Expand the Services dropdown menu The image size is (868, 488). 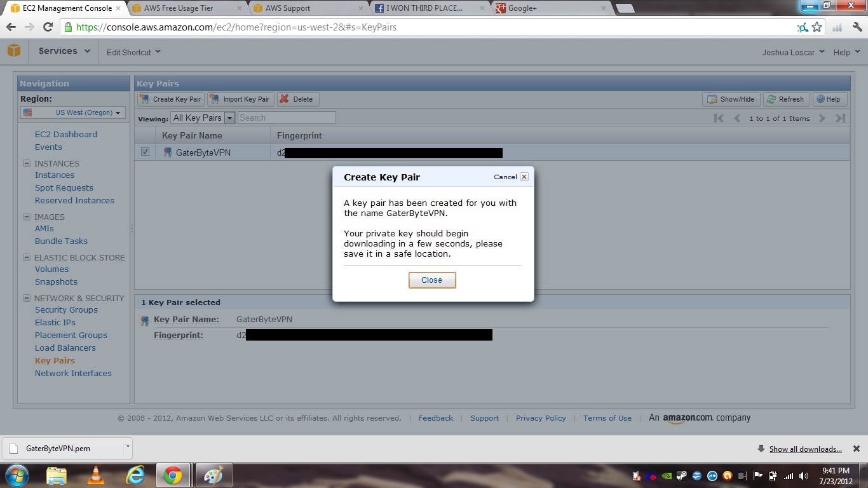coord(64,51)
